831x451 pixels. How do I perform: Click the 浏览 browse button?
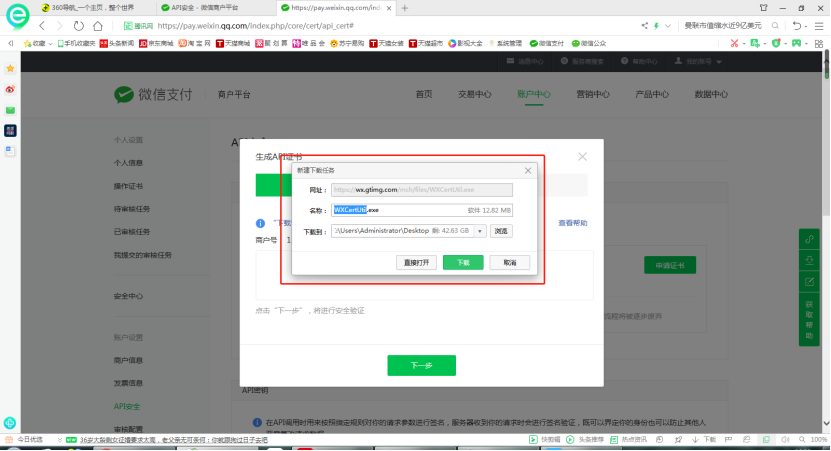(501, 231)
